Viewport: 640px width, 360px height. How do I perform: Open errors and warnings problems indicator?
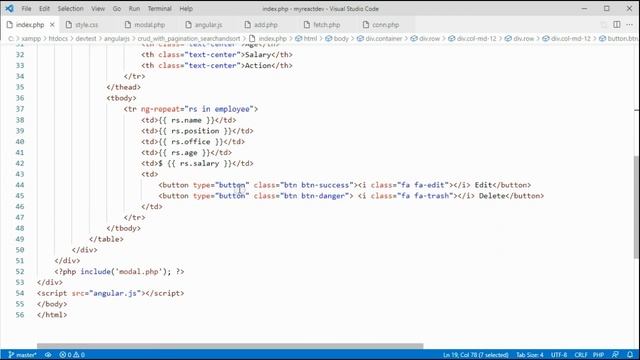(x=72, y=355)
